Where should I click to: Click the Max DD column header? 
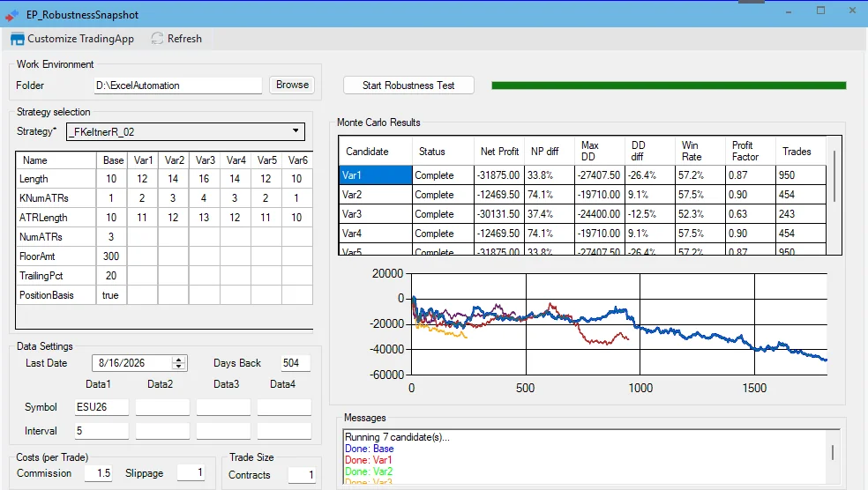coord(600,151)
